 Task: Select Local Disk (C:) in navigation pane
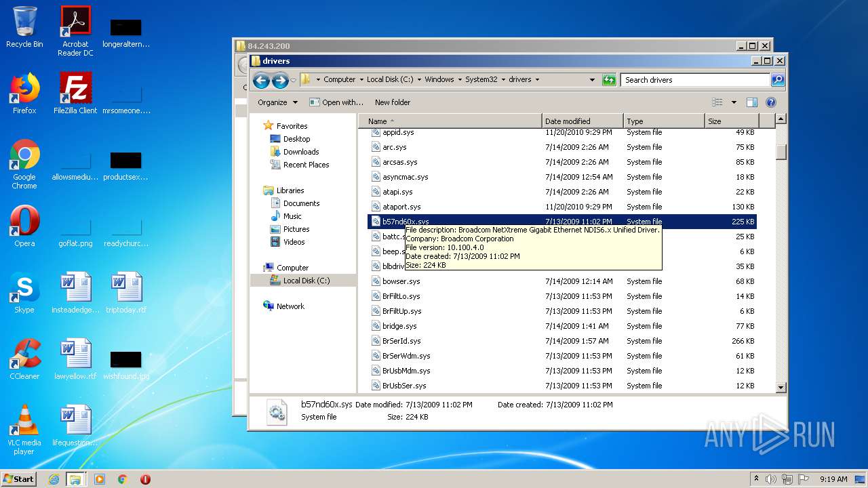[x=306, y=281]
